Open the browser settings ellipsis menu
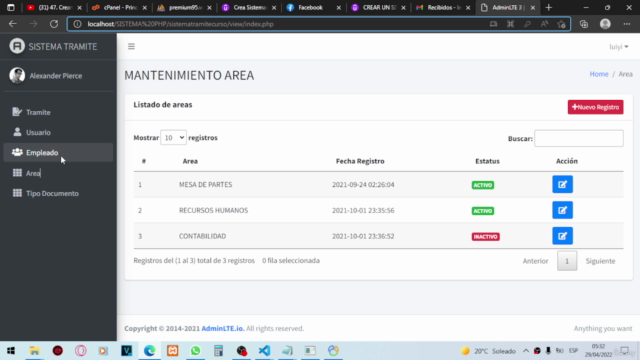This screenshot has height=360, width=640. 627,24
